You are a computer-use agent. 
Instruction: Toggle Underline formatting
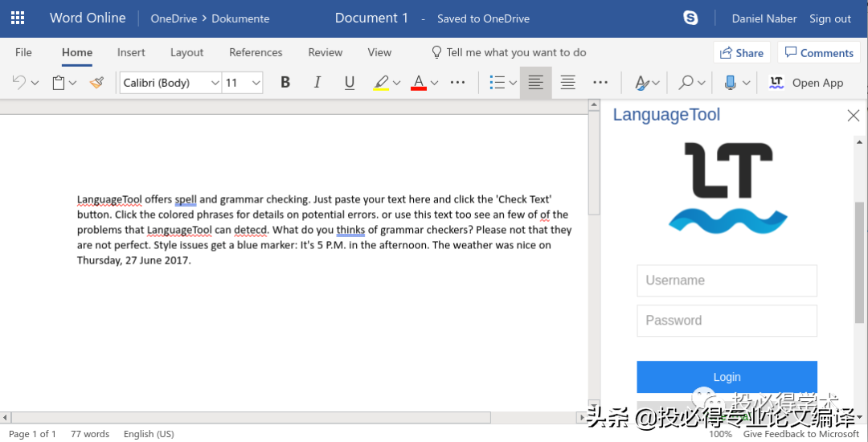350,83
